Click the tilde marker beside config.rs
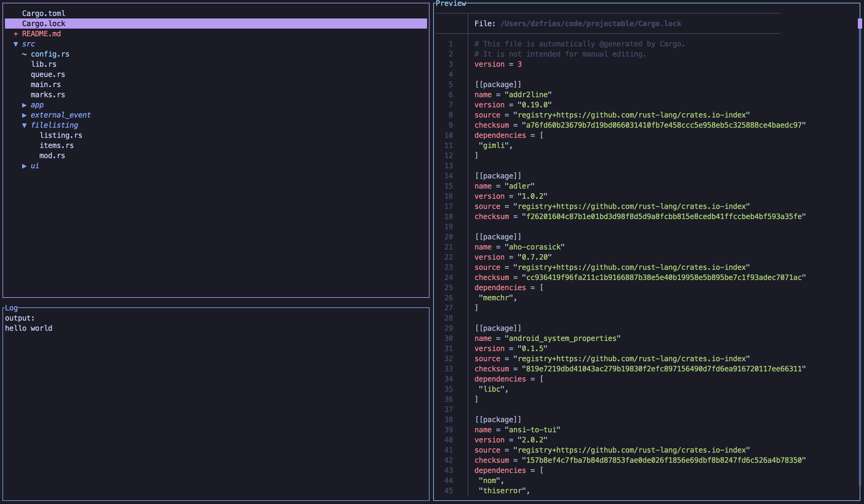Viewport: 864px width, 504px height. (24, 54)
